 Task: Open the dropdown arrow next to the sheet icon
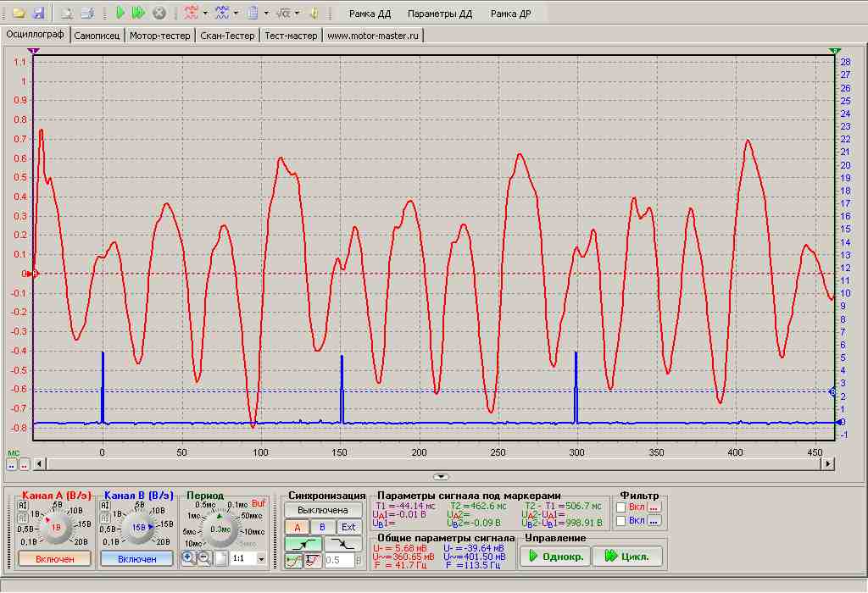coord(266,13)
